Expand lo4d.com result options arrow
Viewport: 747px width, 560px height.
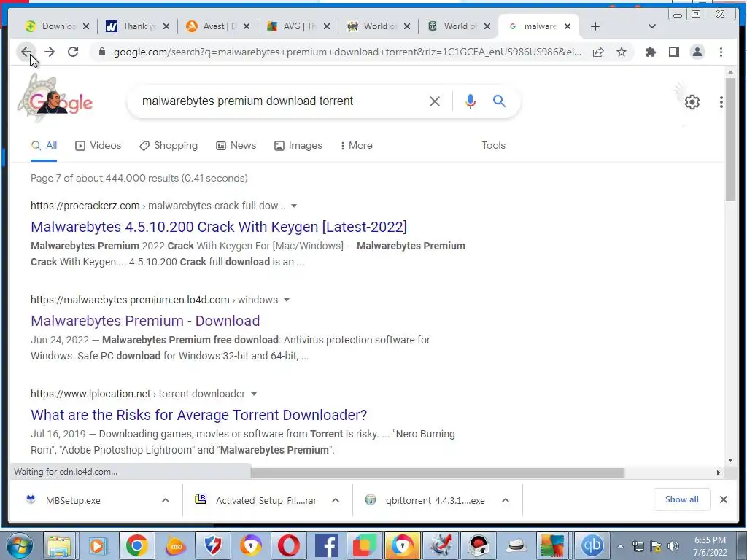tap(287, 300)
